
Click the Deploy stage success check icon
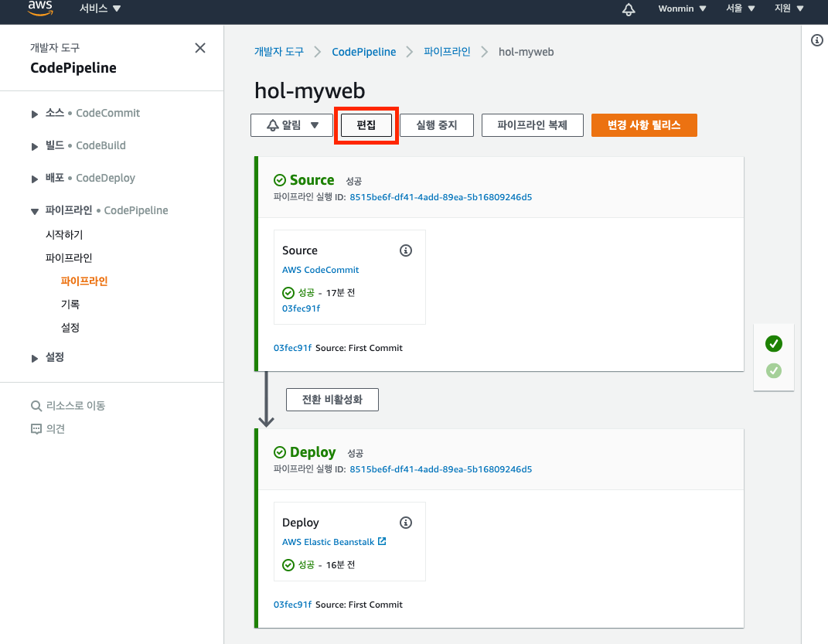click(280, 452)
